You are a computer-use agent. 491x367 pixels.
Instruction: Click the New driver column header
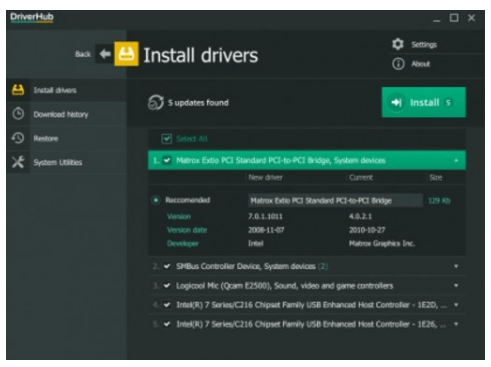tap(265, 177)
